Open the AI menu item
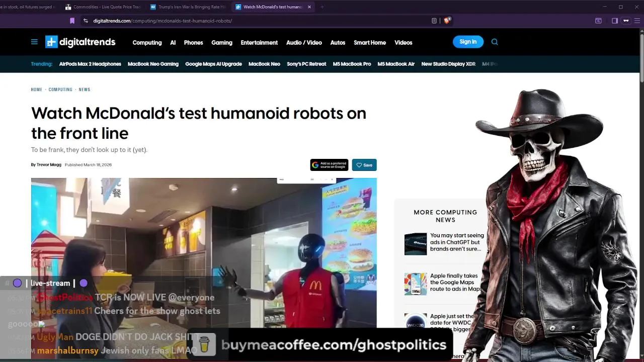Screen dimensions: 644x362 pos(173,42)
